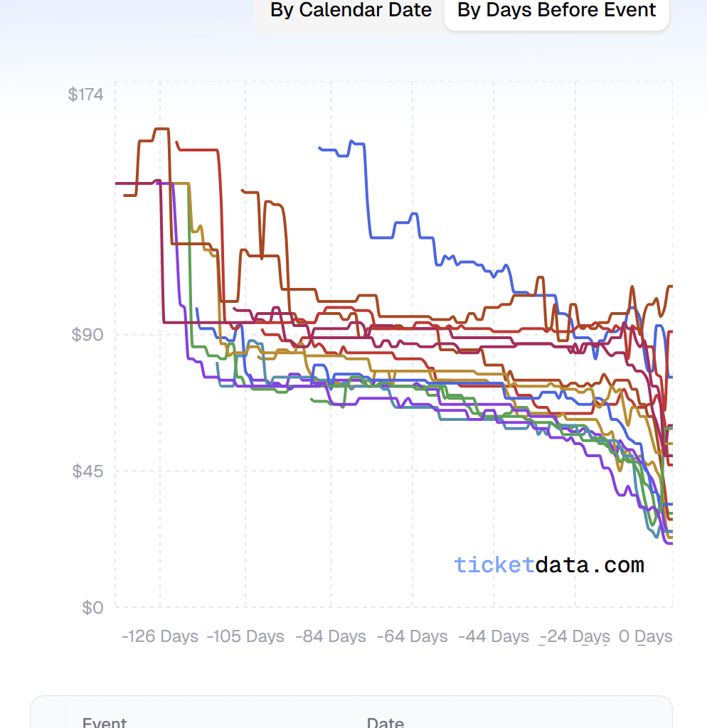Click the -84 Days axis label
This screenshot has height=728, width=707.
click(331, 636)
